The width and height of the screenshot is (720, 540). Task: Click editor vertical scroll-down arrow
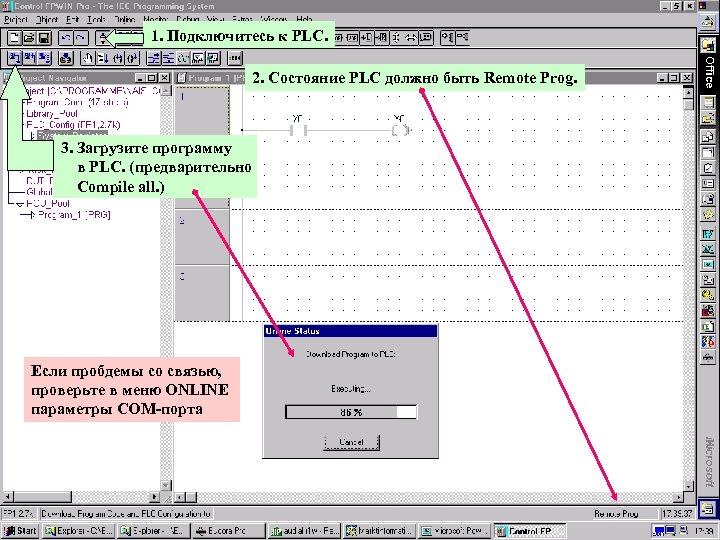[688, 485]
